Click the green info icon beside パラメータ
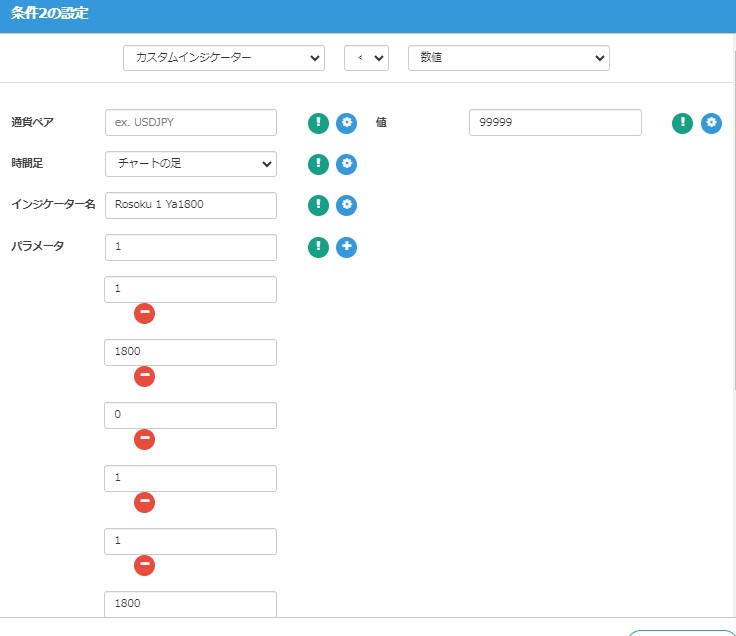 318,247
